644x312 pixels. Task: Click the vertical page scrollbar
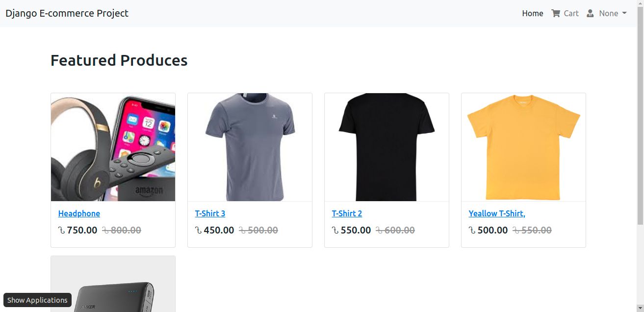(x=640, y=156)
